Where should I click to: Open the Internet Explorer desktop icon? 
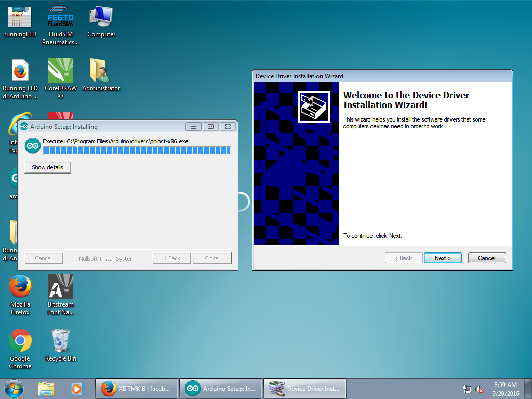[x=14, y=132]
